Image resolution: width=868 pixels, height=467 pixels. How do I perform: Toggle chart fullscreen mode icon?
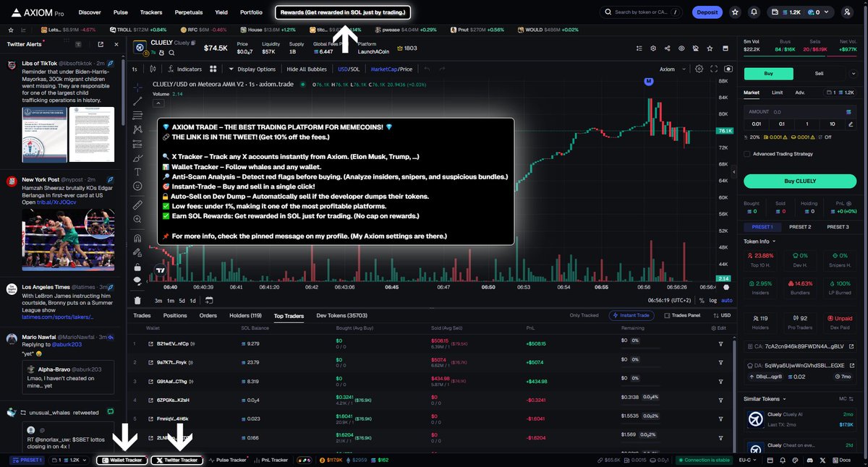[714, 69]
